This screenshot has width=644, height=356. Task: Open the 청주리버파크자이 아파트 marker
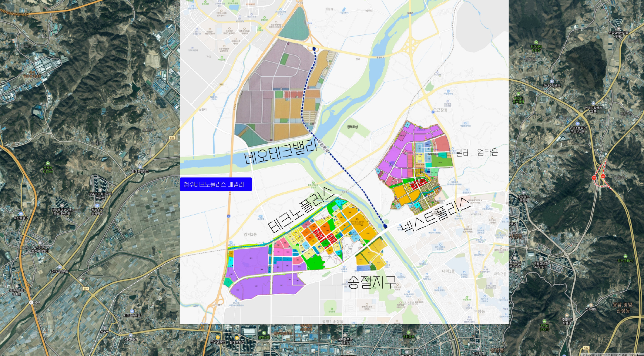tap(100, 194)
